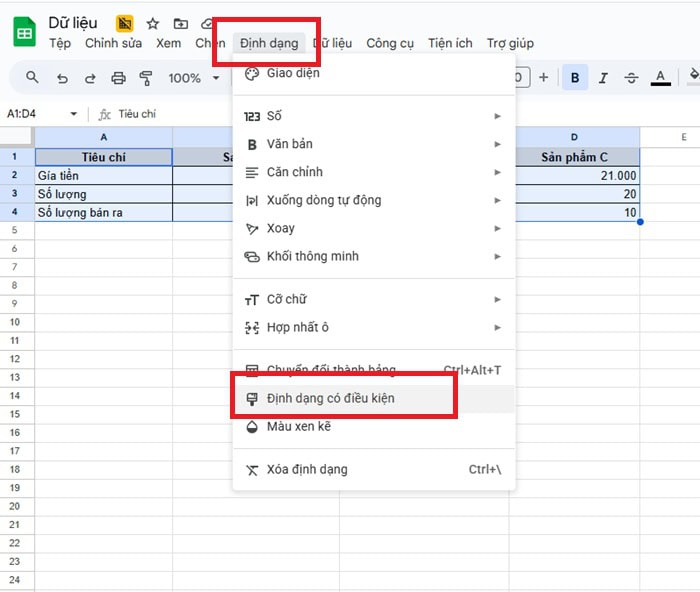700x592 pixels.
Task: Open the text color picker
Action: (x=660, y=78)
